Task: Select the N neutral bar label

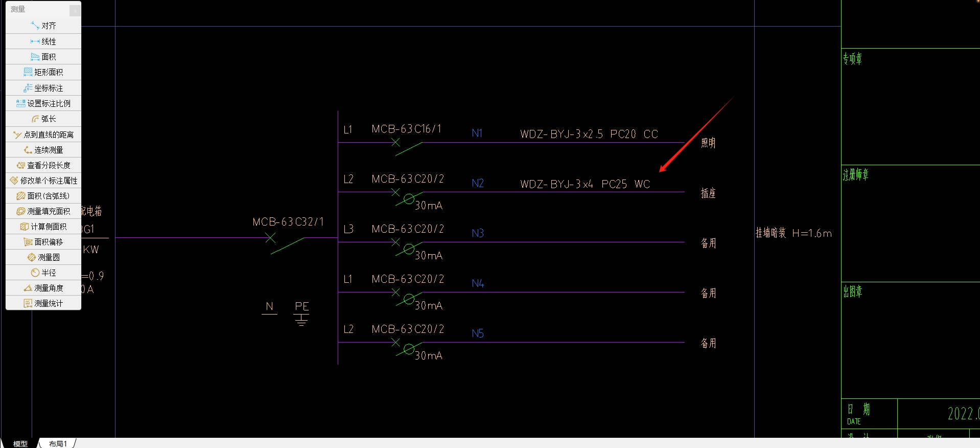Action: click(x=269, y=306)
